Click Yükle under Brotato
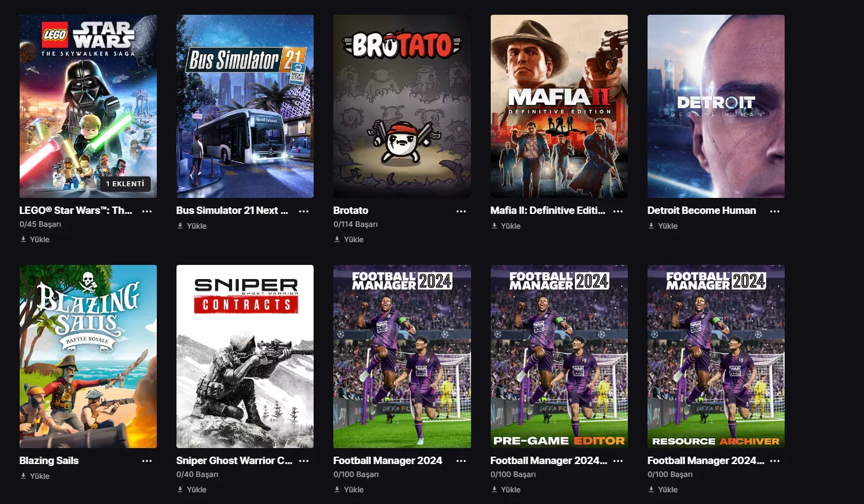Viewport: 864px width, 504px height. tap(349, 239)
